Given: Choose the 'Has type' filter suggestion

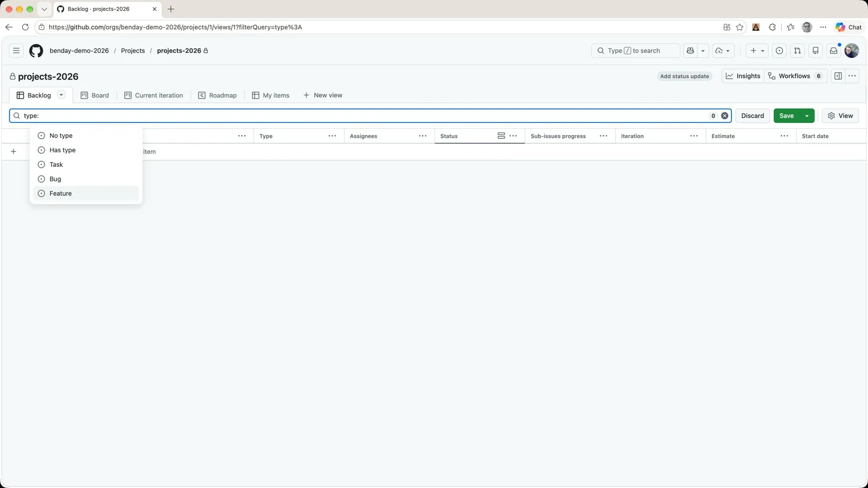Looking at the screenshot, I should 86,150.
